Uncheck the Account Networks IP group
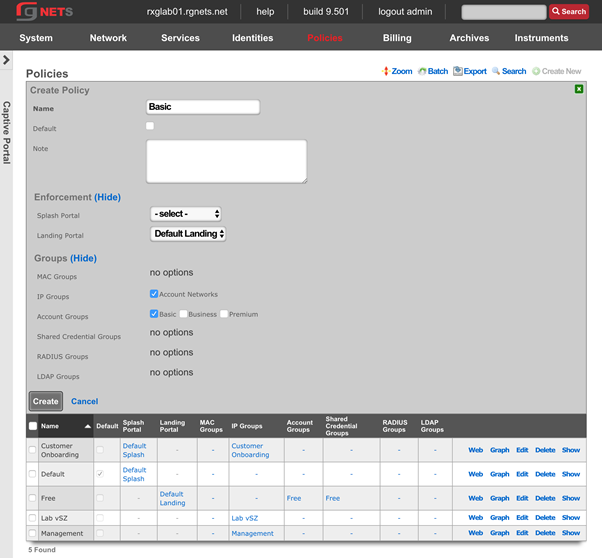This screenshot has width=602, height=558. 154,294
